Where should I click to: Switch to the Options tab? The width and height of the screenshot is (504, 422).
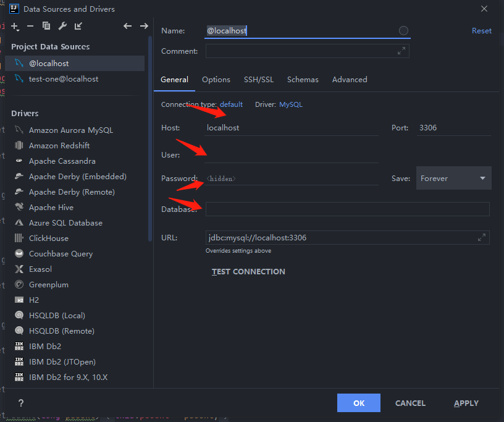pos(216,80)
